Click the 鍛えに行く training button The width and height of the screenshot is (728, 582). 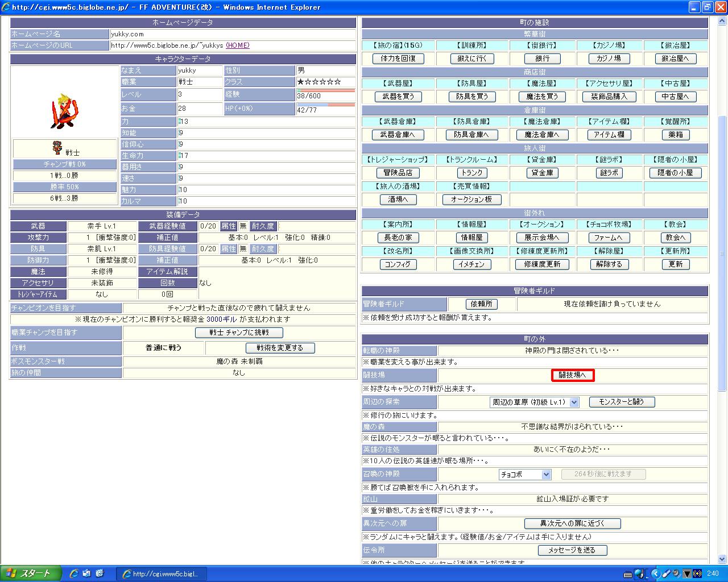pos(472,59)
